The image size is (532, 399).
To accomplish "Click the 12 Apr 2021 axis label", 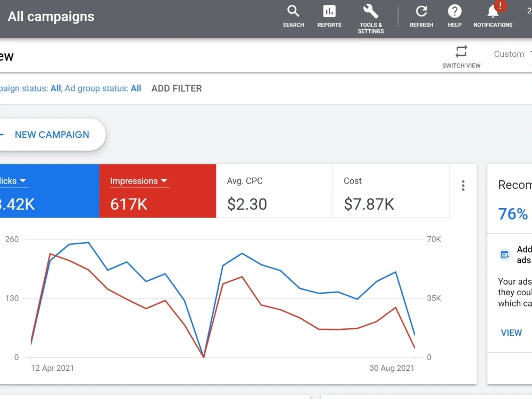I will tap(52, 368).
